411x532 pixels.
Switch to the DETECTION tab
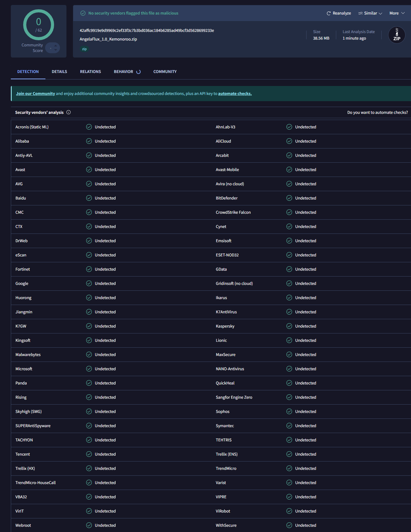click(28, 72)
